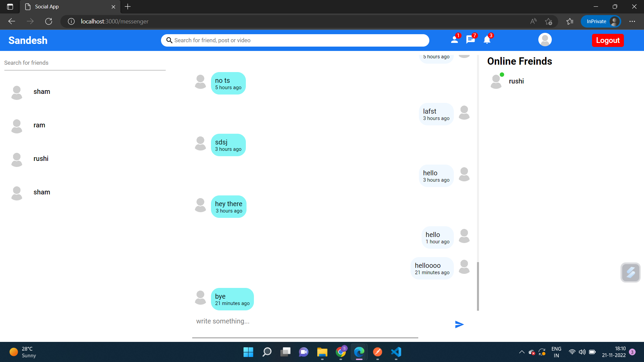Image resolution: width=644 pixels, height=362 pixels.
Task: Click the red Logout button
Action: point(607,40)
